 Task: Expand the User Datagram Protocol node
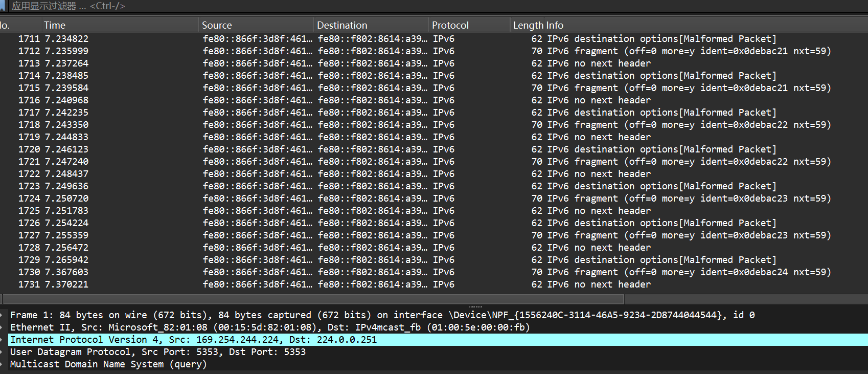3,352
